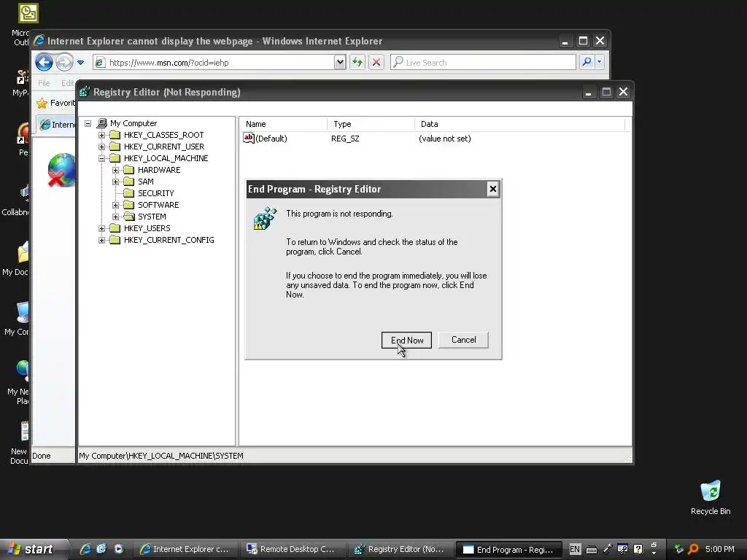
Task: Expand the HARDWARE key
Action: (115, 170)
